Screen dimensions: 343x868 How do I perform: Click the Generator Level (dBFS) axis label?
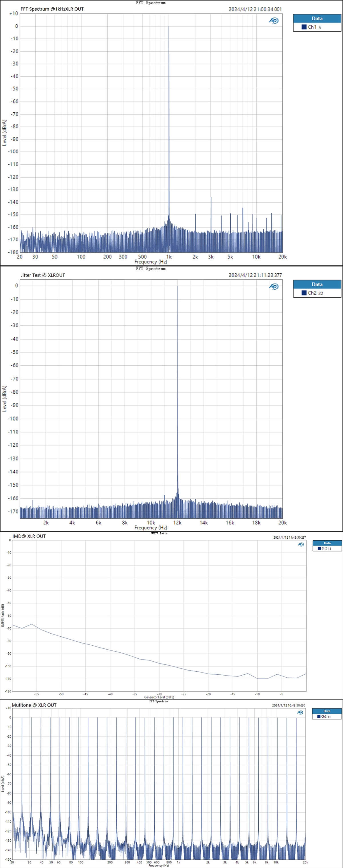159,697
